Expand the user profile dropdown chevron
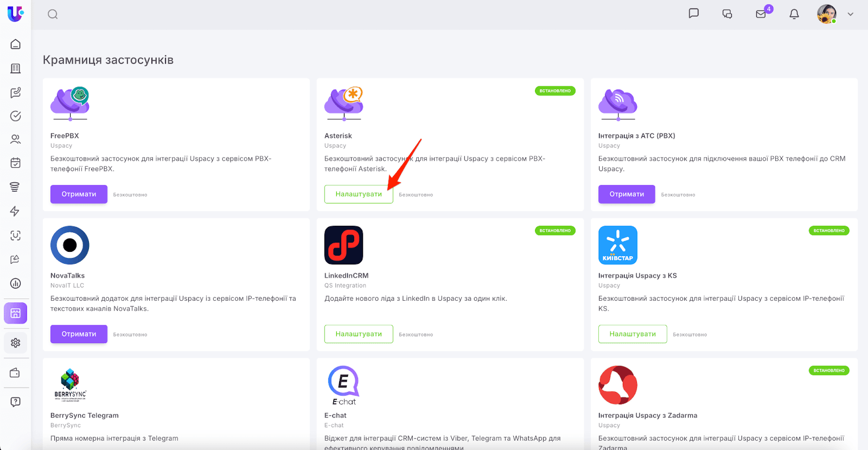This screenshot has width=868, height=450. point(850,15)
